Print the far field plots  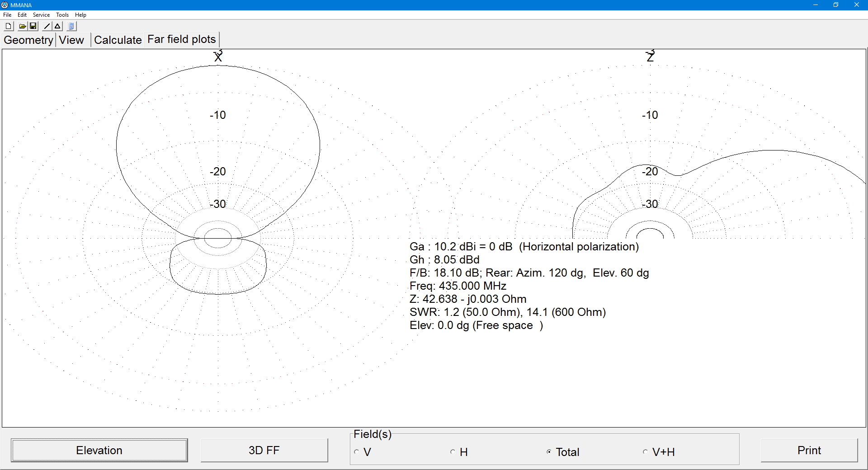pos(809,450)
